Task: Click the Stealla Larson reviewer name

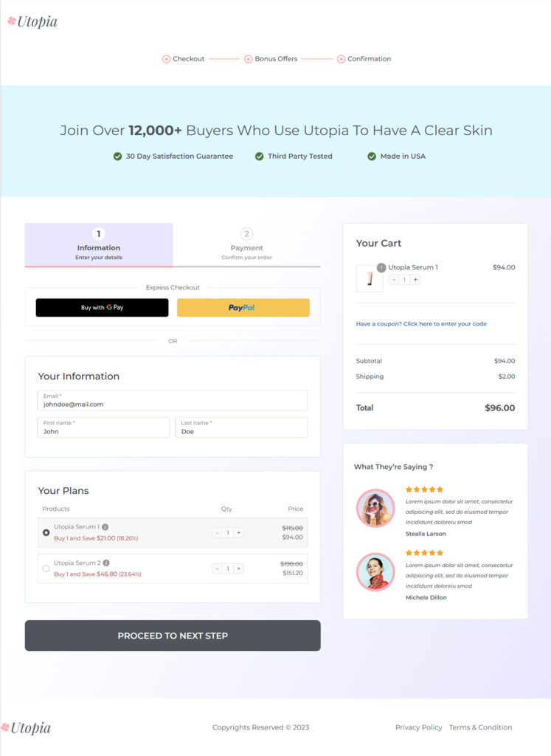Action: click(x=426, y=534)
